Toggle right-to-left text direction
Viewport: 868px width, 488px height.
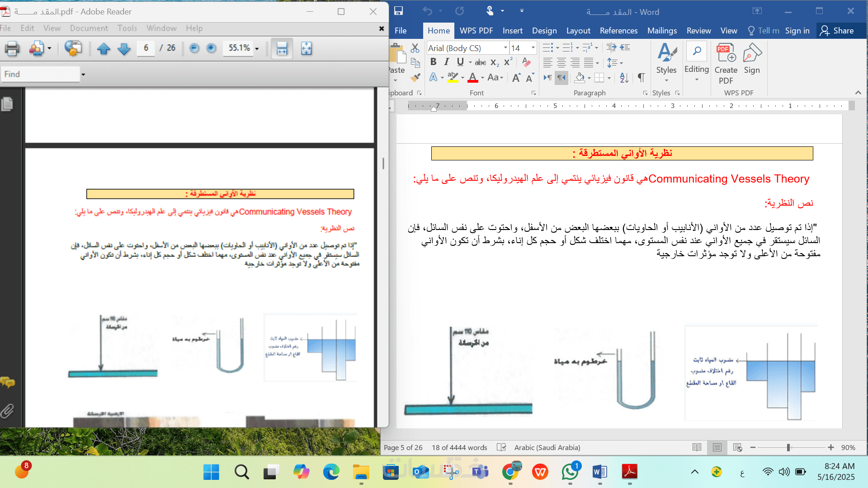561,78
